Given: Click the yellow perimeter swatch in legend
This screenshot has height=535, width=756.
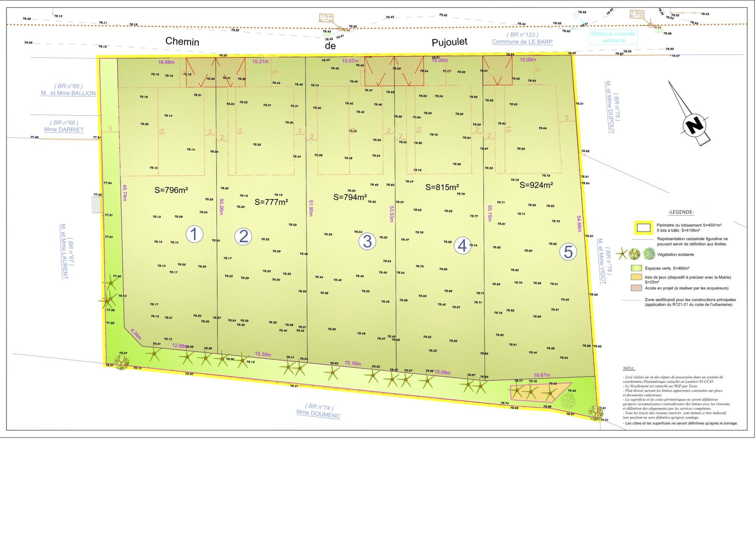Looking at the screenshot, I should (x=643, y=228).
